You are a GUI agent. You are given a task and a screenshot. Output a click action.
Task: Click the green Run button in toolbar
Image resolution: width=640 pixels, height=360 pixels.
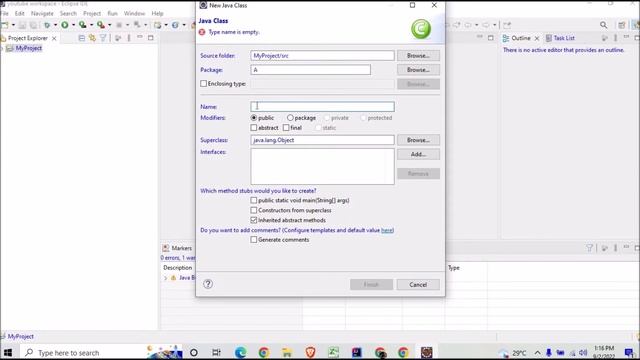tap(65, 25)
